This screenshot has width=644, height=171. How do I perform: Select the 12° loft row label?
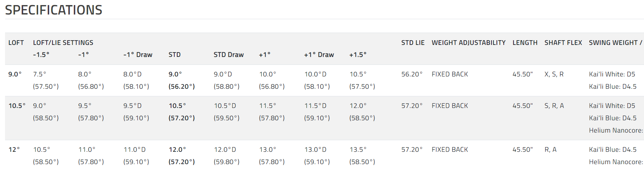[14, 150]
